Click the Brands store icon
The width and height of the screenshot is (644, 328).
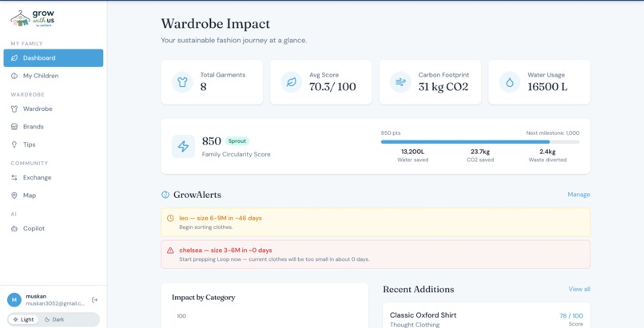click(x=14, y=127)
